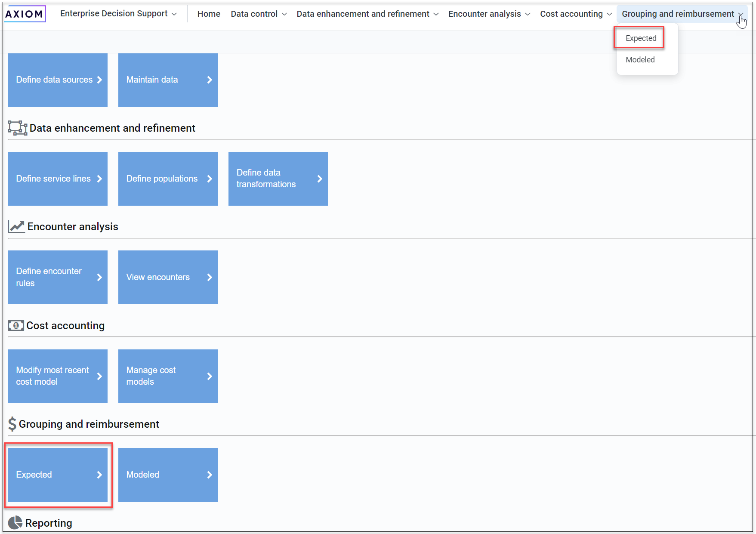Open the View encounters tile
Viewport: 756px width, 534px height.
(x=168, y=277)
